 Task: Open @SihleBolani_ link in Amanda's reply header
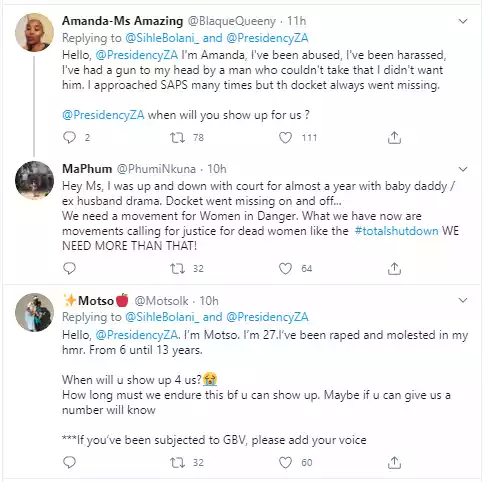(x=162, y=38)
